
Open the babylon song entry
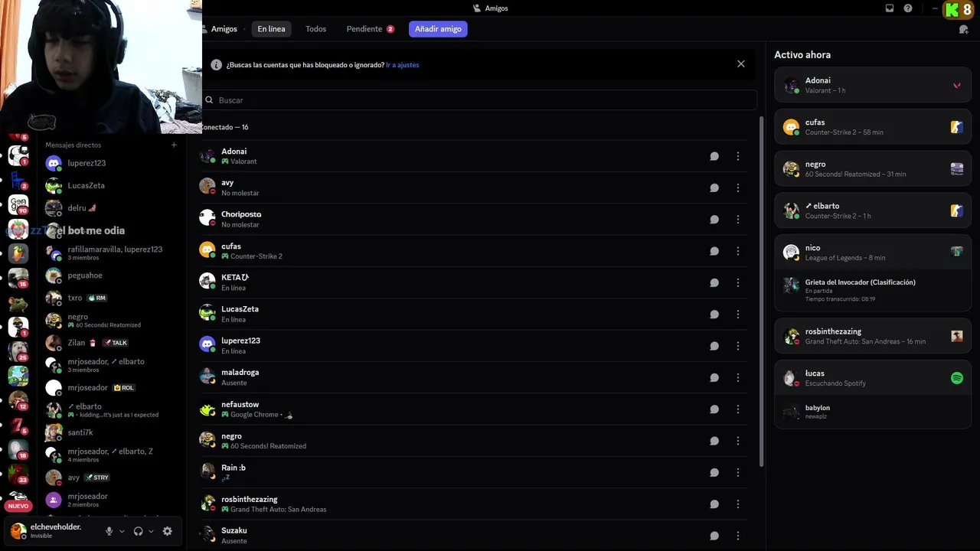click(873, 412)
